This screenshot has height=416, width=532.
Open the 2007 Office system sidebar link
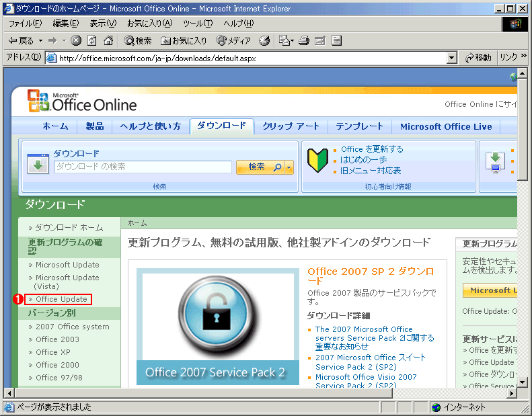[73, 327]
